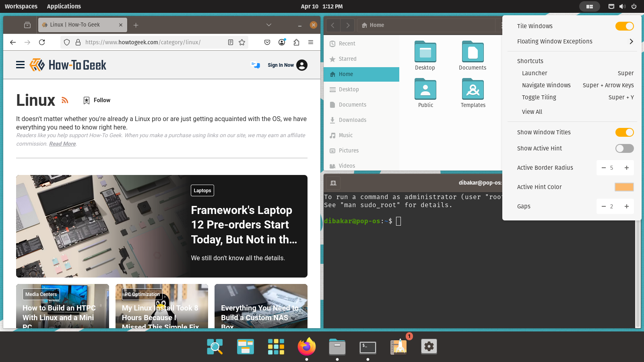Click the Laptops category tag

click(x=202, y=191)
